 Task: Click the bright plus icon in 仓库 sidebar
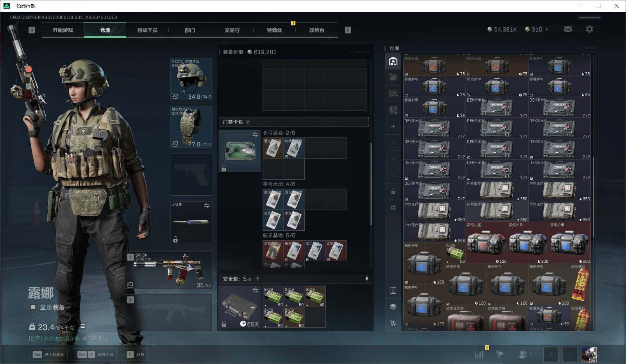tap(393, 126)
